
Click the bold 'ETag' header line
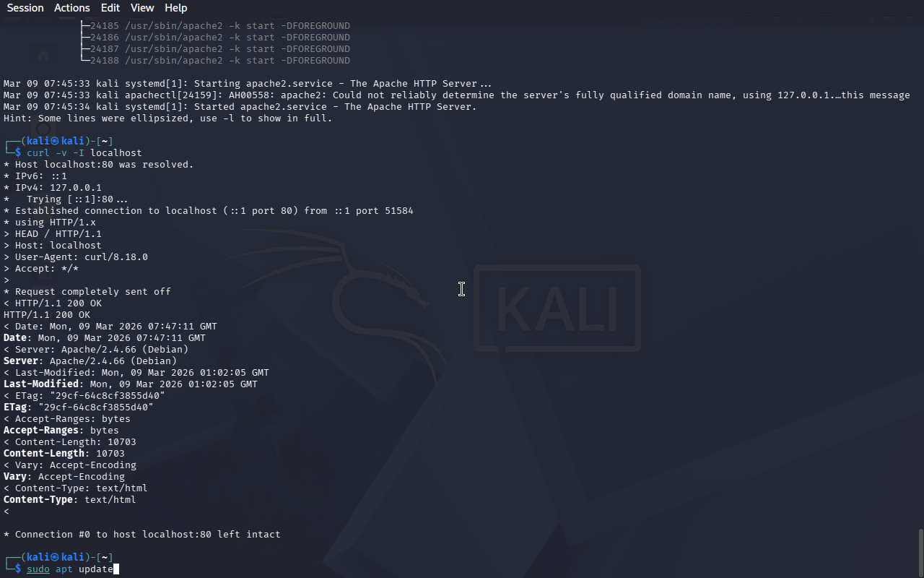79,407
